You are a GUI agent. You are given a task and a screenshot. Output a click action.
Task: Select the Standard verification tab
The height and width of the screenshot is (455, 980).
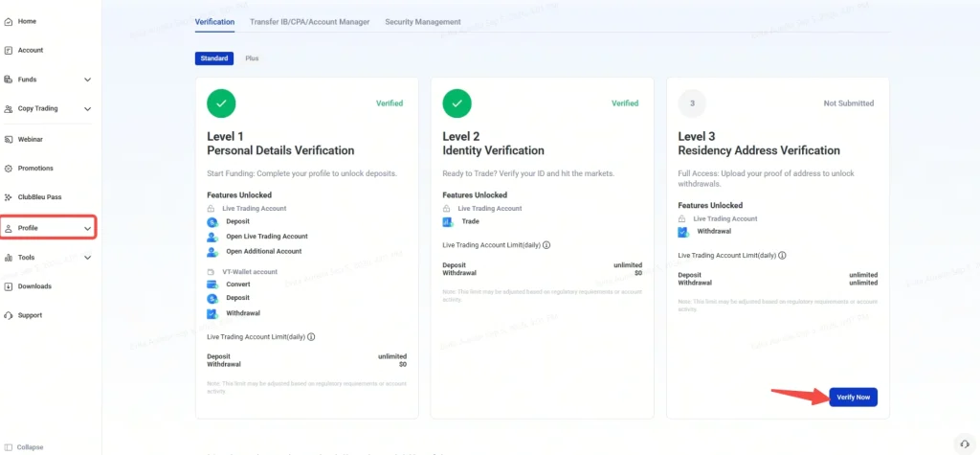tap(214, 58)
